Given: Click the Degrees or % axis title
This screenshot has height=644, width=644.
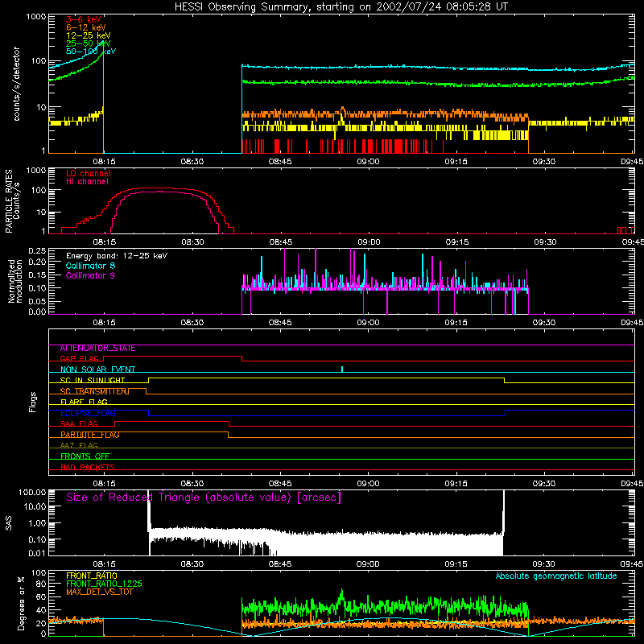Looking at the screenshot, I should (x=21, y=603).
